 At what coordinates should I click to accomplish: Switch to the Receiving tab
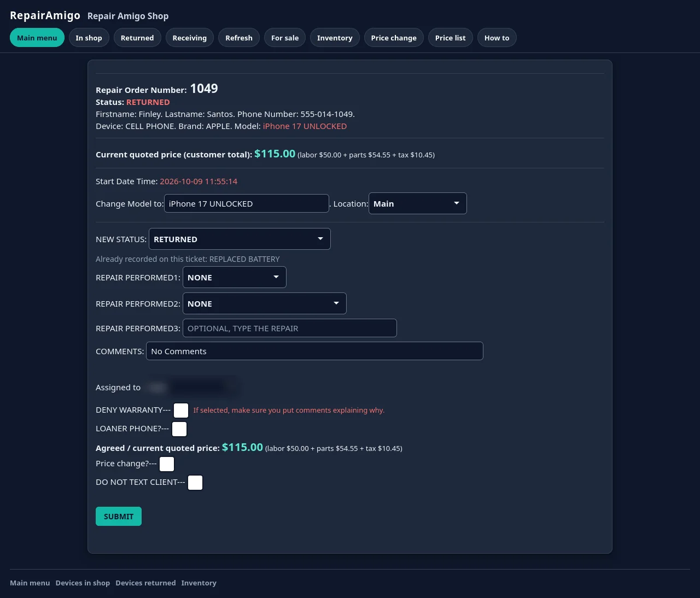190,38
